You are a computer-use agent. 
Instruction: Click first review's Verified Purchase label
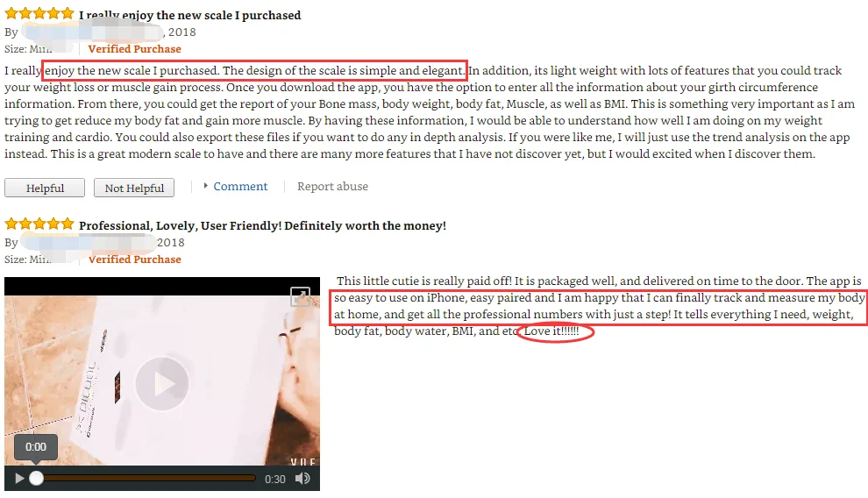click(x=134, y=49)
